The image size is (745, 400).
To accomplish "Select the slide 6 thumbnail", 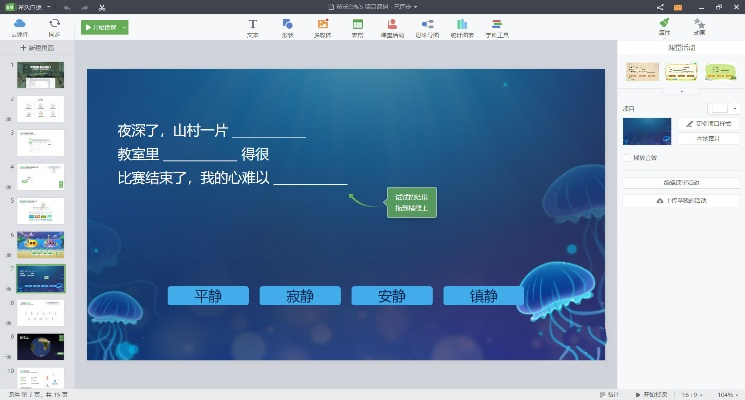I will pyautogui.click(x=40, y=244).
